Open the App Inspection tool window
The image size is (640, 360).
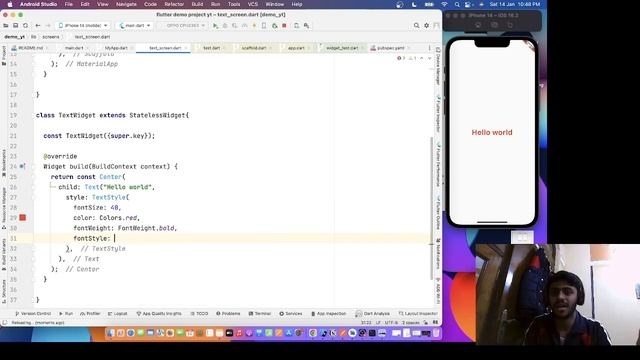[329, 313]
